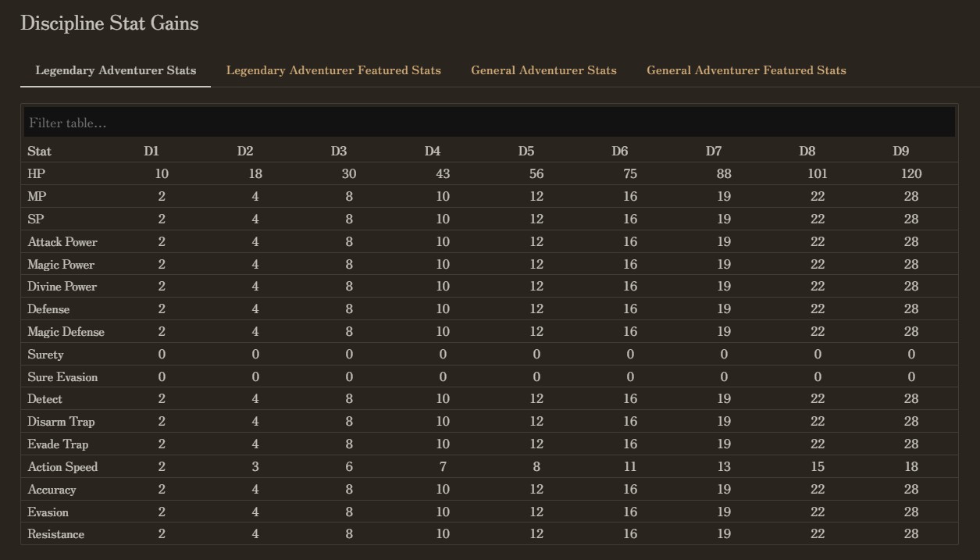Image resolution: width=980 pixels, height=560 pixels.
Task: Click Action Speed value 6 under D3
Action: [x=349, y=466]
